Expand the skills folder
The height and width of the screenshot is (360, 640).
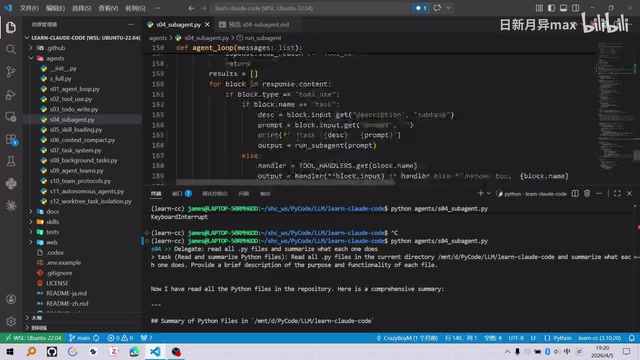click(x=31, y=222)
